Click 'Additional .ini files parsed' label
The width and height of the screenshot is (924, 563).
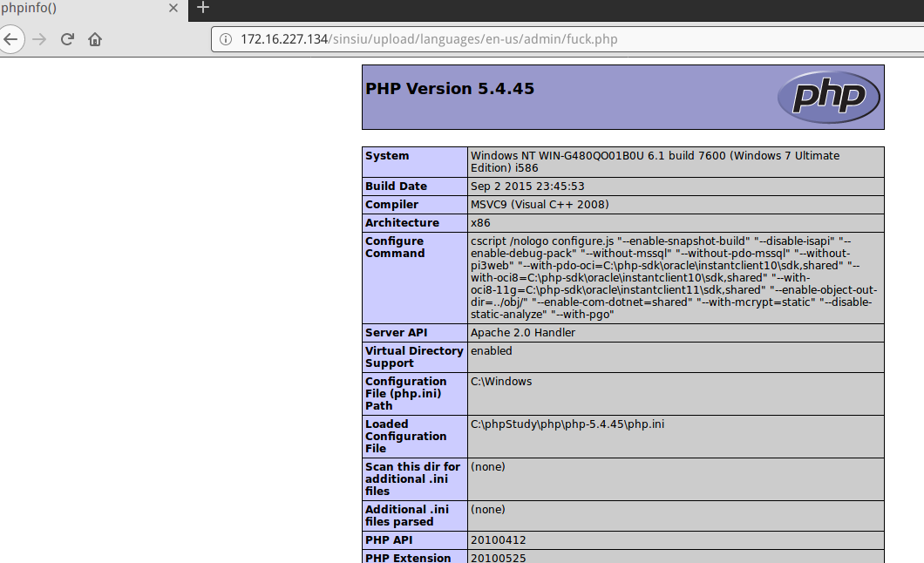tap(407, 515)
